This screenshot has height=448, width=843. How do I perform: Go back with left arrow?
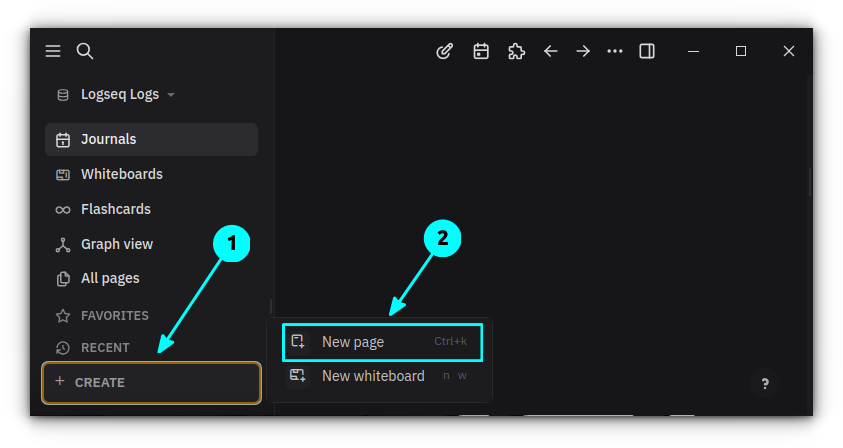(550, 51)
